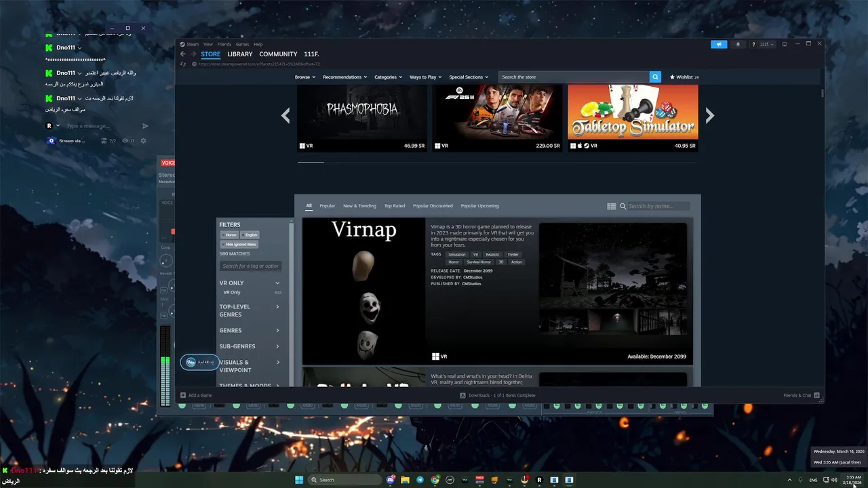Viewport: 868px width, 488px height.
Task: Open the Recommendations dropdown
Action: [344, 77]
